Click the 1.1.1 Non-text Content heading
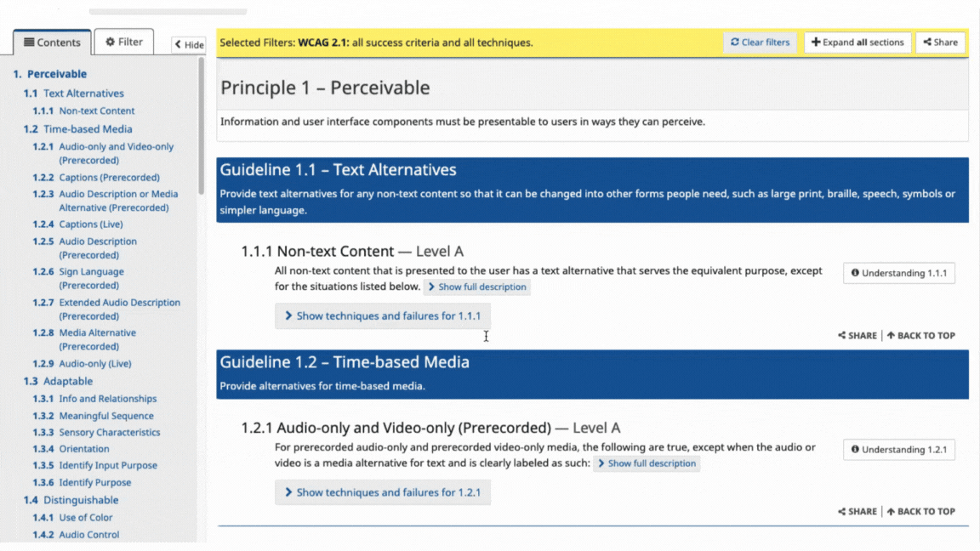Screen dimensions: 980x551 pyautogui.click(x=352, y=251)
